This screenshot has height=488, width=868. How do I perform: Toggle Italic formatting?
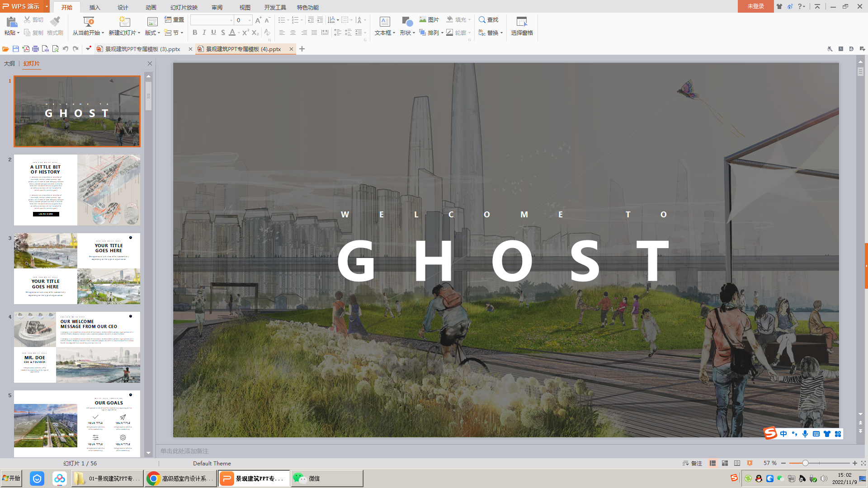coord(204,33)
